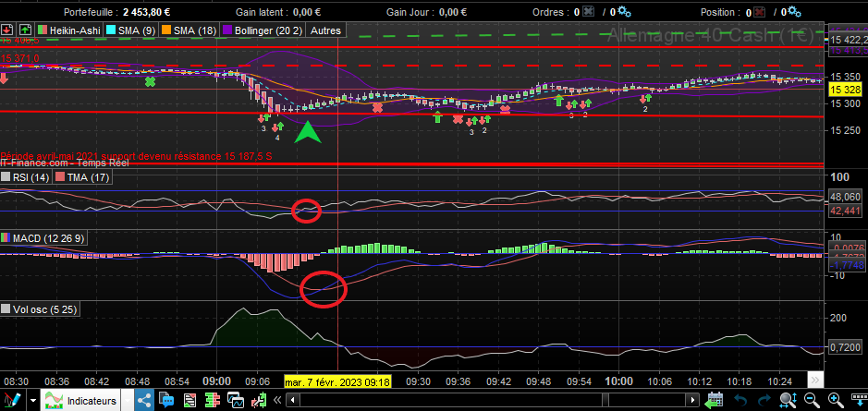Screen dimensions: 868x411
Task: Click the 10:00 time axis label
Action: 619,381
